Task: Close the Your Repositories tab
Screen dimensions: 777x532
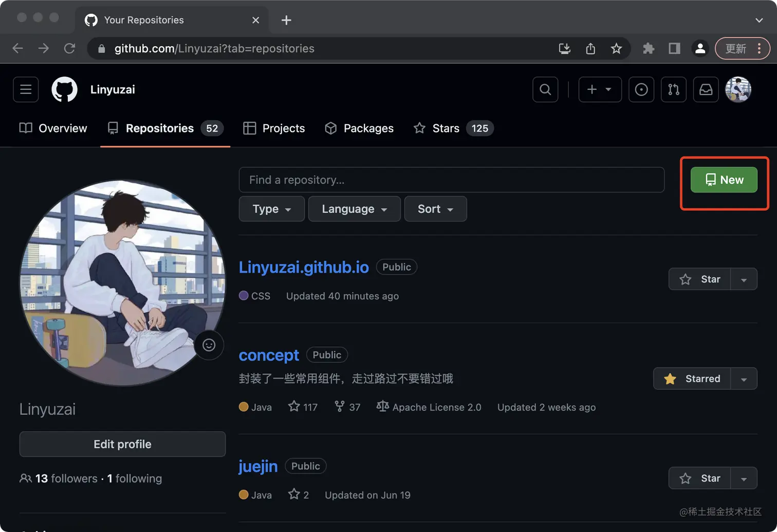Action: pyautogui.click(x=255, y=20)
